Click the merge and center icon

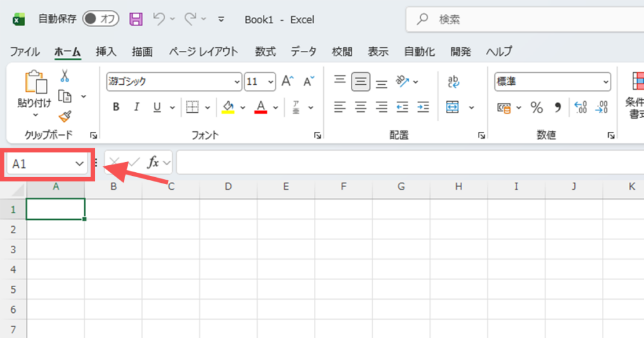click(453, 107)
